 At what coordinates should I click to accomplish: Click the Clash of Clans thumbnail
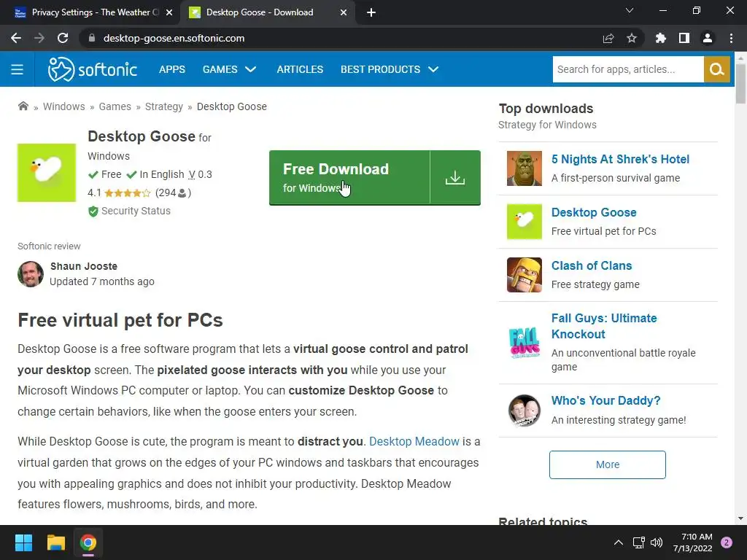click(524, 275)
